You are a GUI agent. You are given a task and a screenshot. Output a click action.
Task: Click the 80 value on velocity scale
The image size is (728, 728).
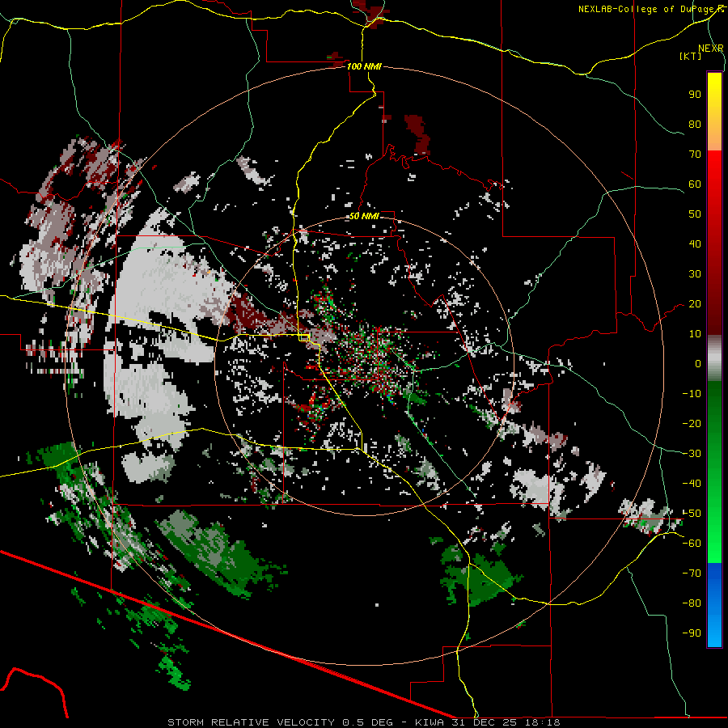(x=695, y=125)
